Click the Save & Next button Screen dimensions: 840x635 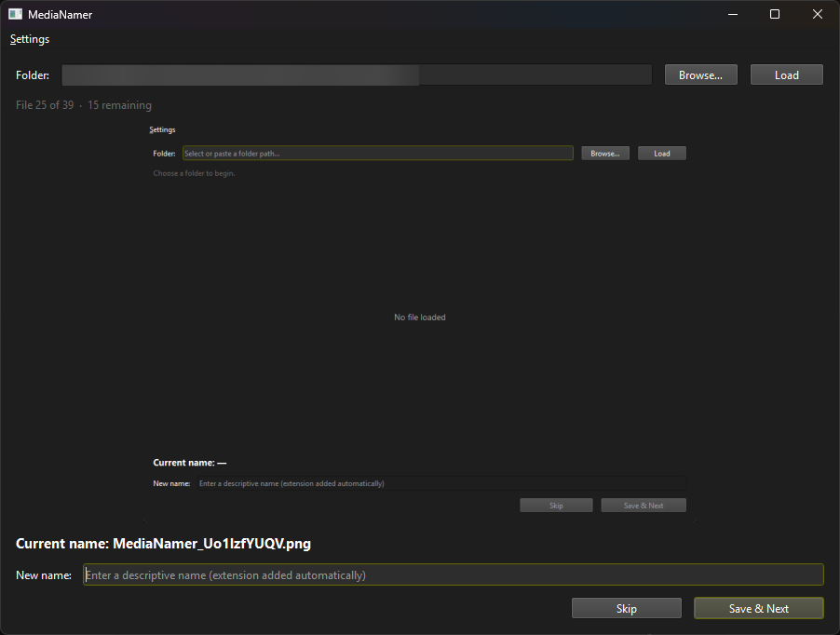[759, 608]
